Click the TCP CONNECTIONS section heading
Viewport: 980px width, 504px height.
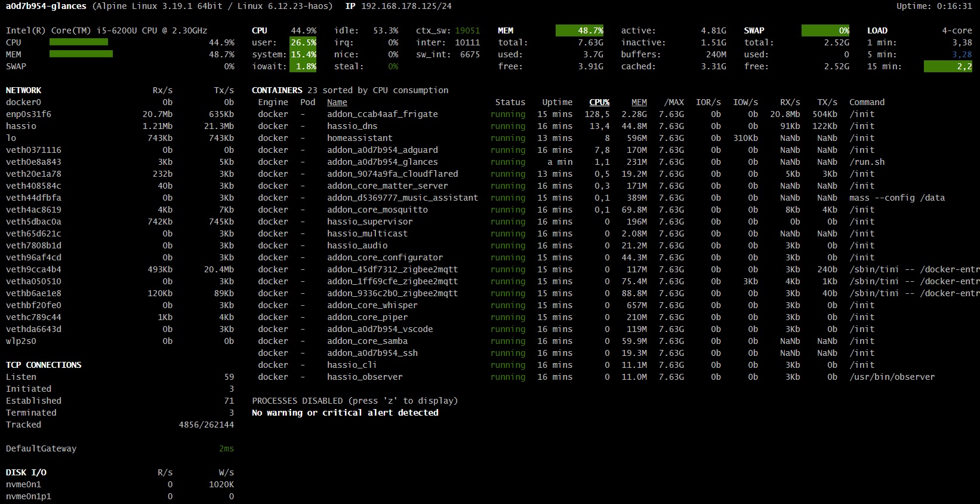click(x=44, y=365)
